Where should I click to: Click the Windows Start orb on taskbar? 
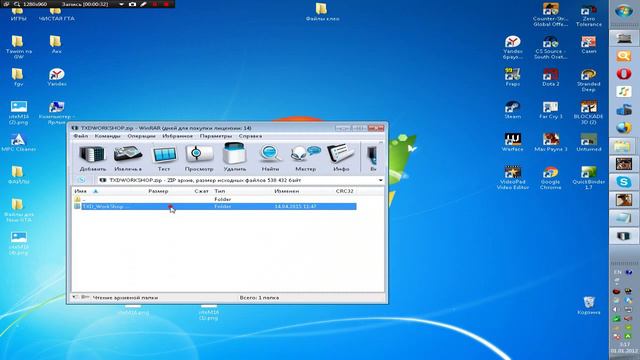(x=624, y=11)
